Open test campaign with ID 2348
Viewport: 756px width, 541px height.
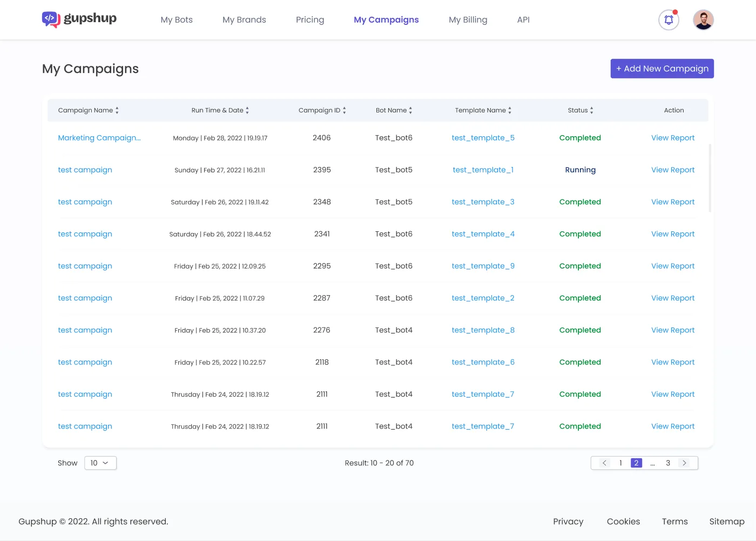coord(85,202)
